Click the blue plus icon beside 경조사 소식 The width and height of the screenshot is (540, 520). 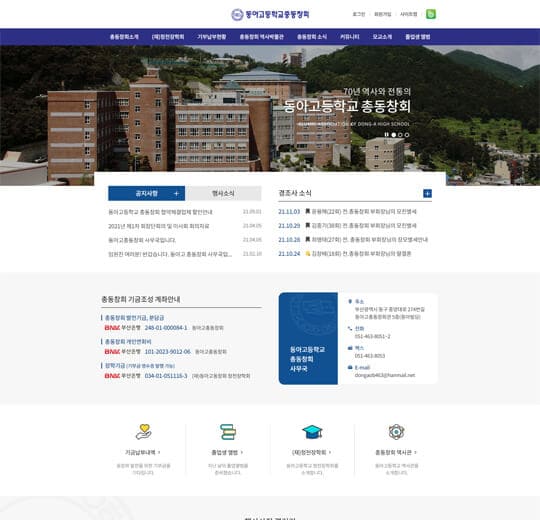coord(427,194)
